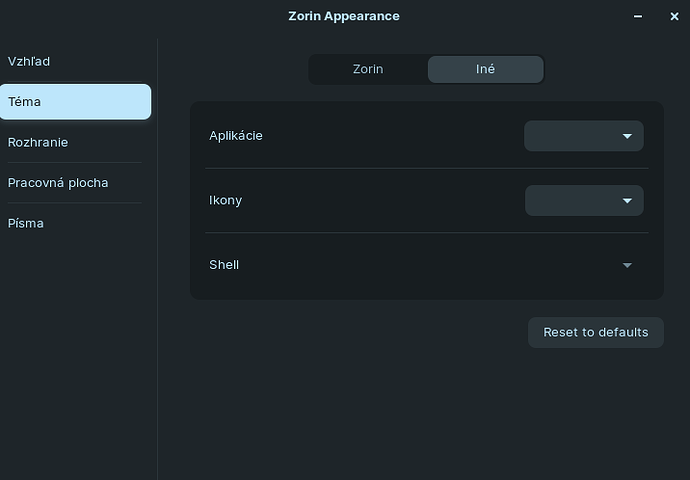Click the arrow icon in Aplikácie dropdown

pos(627,136)
